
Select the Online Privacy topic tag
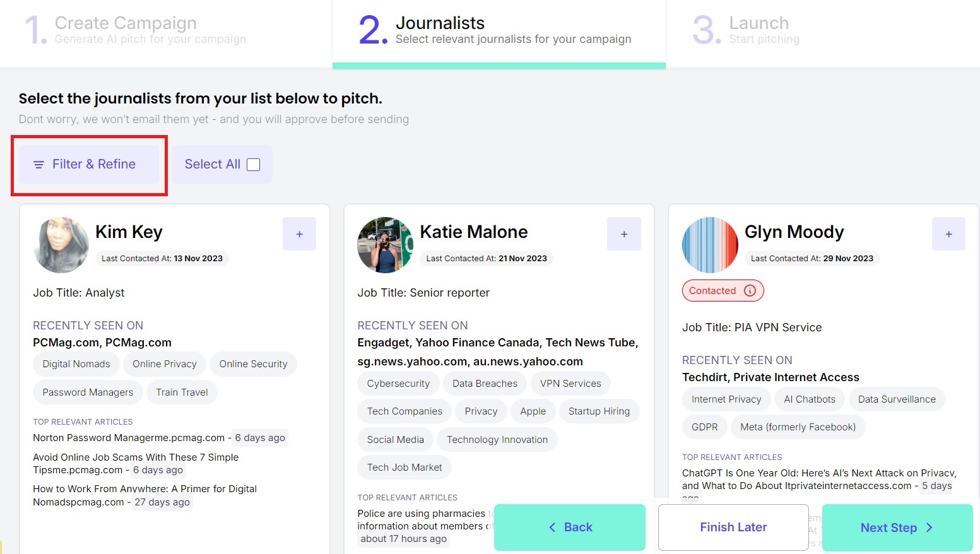165,364
